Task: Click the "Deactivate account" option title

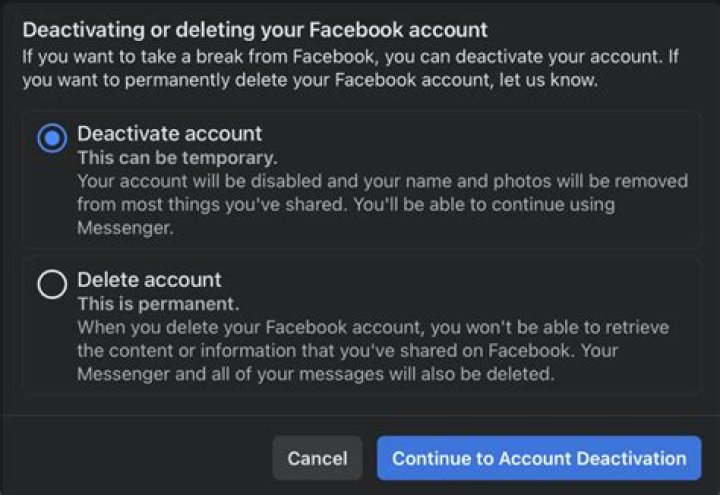Action: [x=169, y=134]
